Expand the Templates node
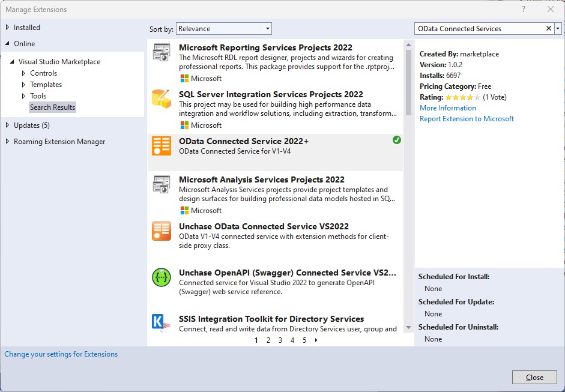This screenshot has width=565, height=392. pyautogui.click(x=23, y=85)
